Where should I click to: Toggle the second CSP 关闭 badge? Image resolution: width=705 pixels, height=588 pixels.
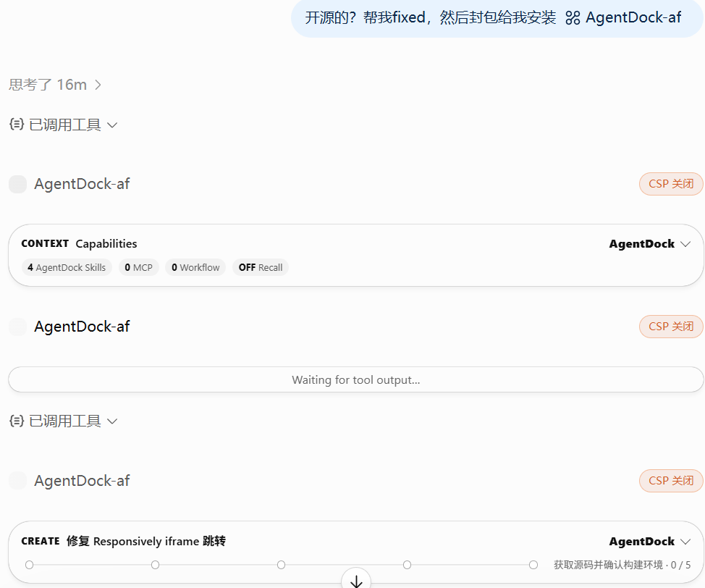point(671,327)
